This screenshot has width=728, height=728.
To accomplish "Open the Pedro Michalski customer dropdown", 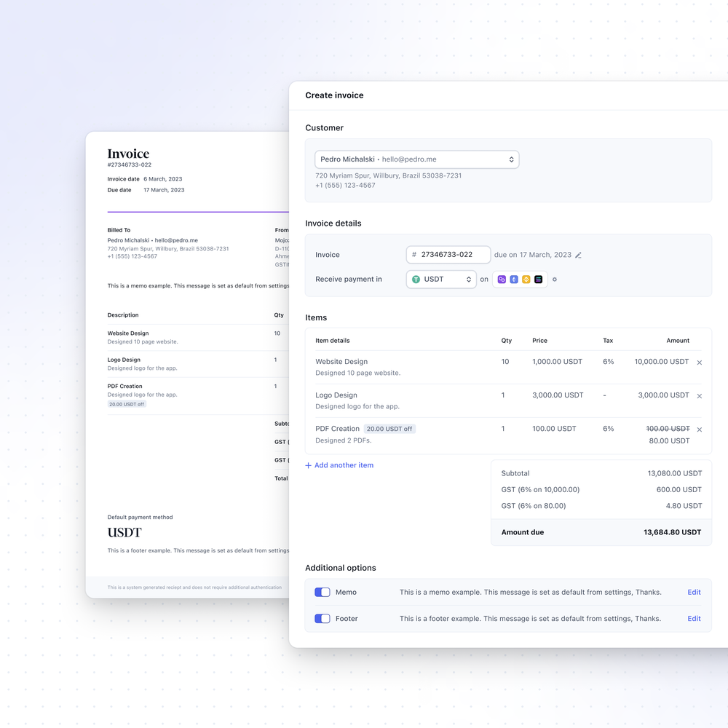I will (x=417, y=159).
